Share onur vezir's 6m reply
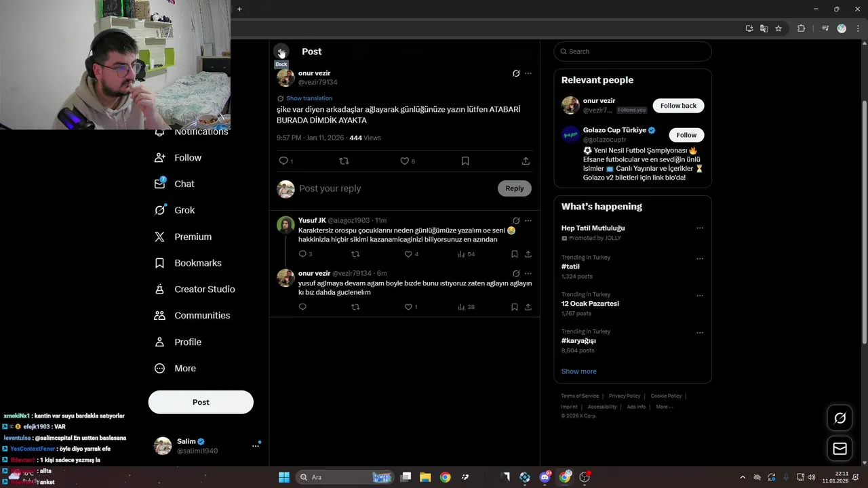Screen dimensions: 868x488 point(528,307)
